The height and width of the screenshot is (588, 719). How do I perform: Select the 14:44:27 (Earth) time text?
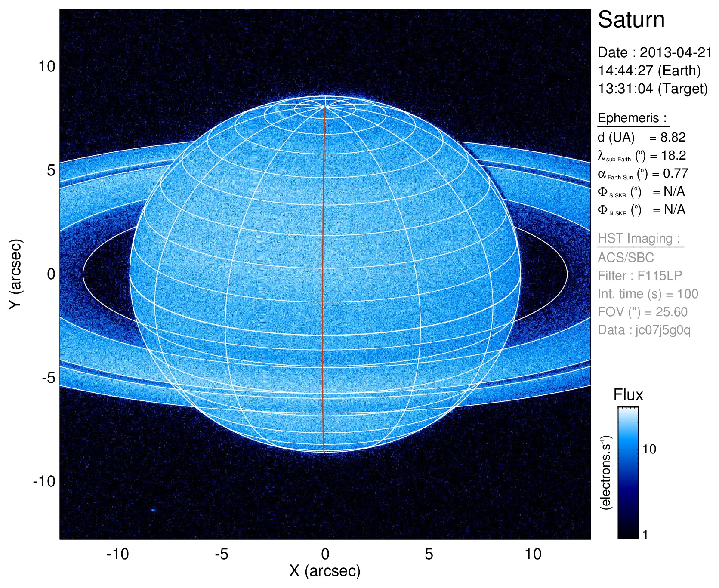point(649,71)
